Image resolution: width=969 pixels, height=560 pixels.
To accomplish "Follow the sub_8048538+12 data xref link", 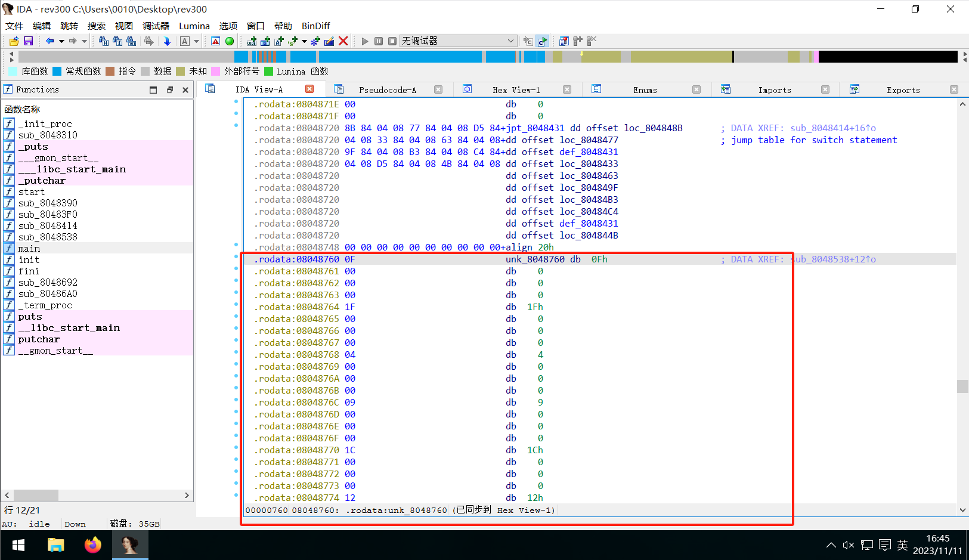I will click(833, 259).
